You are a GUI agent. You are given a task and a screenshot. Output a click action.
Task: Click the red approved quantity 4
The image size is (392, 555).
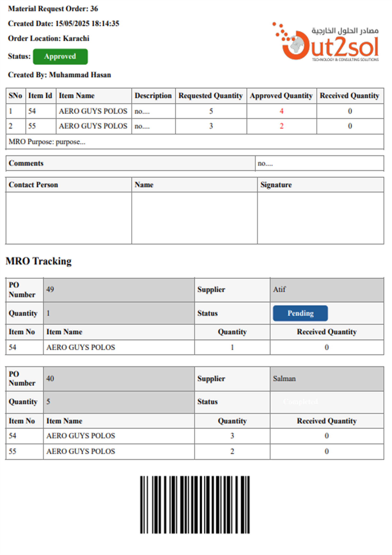pos(282,111)
